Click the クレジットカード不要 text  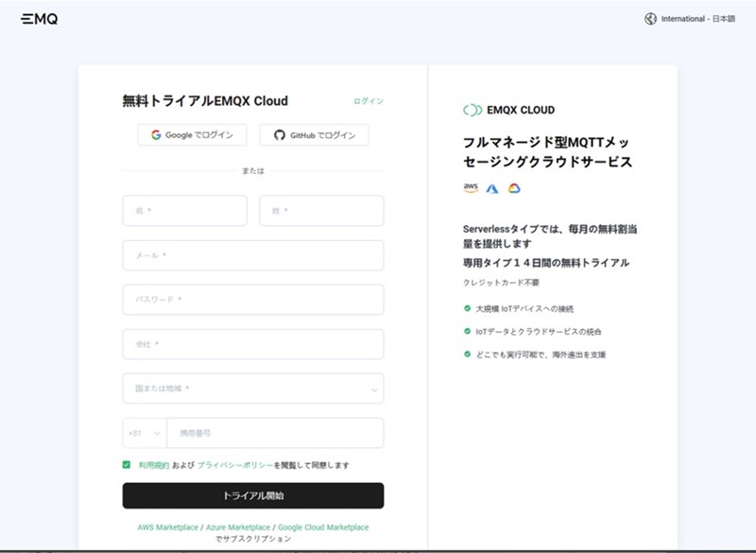(501, 283)
